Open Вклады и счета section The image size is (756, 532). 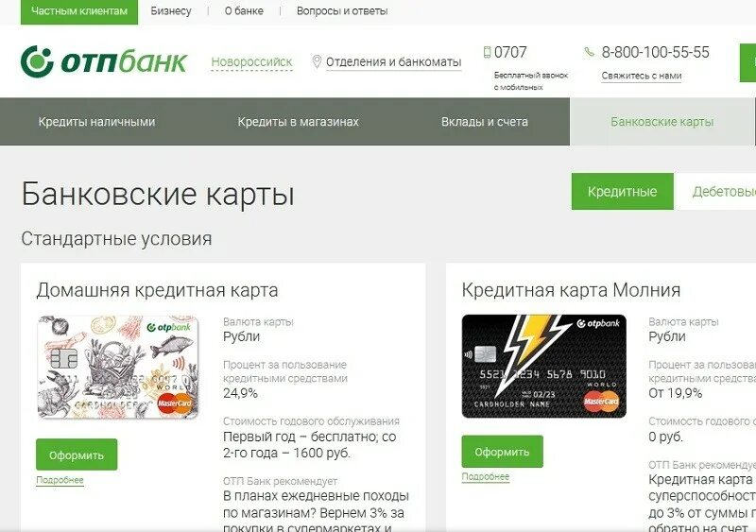pos(485,122)
